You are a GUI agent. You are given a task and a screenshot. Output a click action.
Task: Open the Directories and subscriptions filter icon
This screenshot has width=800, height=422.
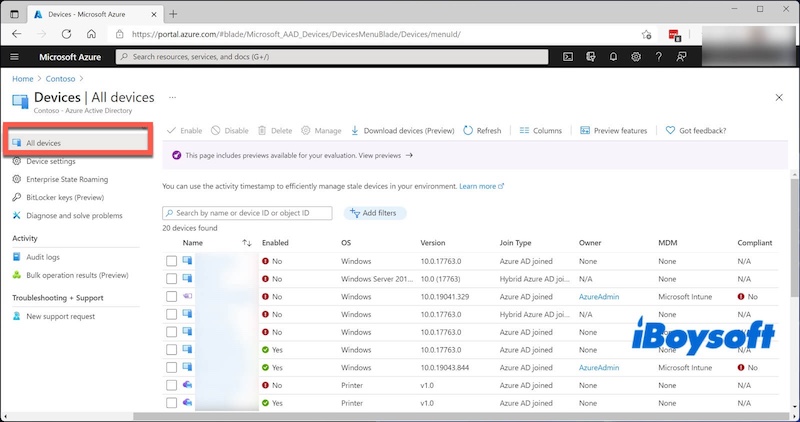point(591,57)
